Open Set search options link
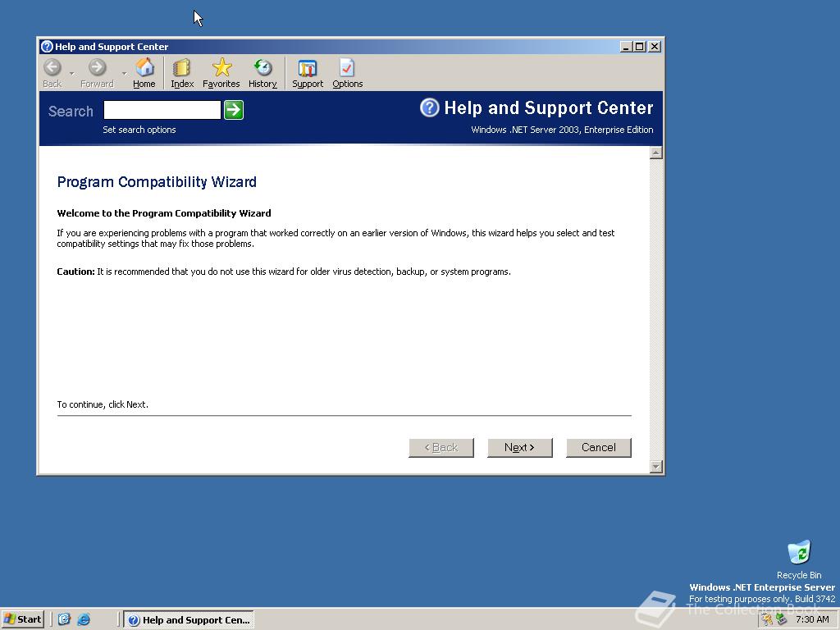This screenshot has height=630, width=840. pos(139,130)
